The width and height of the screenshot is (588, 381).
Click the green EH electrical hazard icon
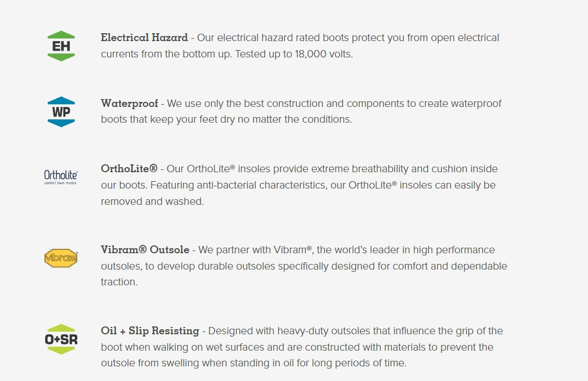[x=61, y=46]
